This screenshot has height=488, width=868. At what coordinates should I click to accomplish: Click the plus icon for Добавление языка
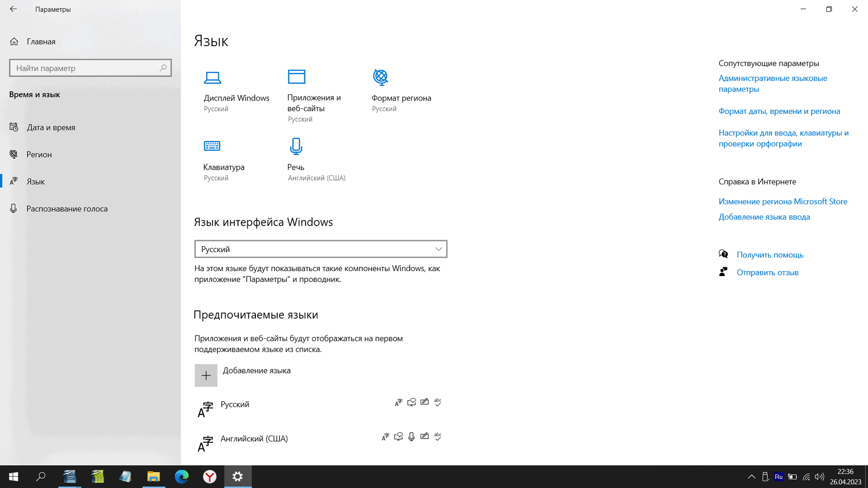coord(206,375)
